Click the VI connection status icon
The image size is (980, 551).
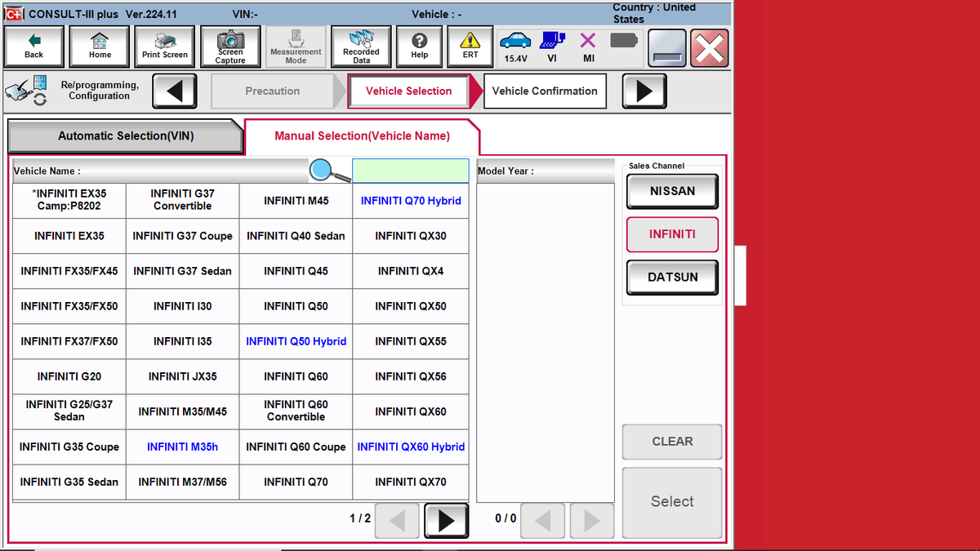click(552, 41)
